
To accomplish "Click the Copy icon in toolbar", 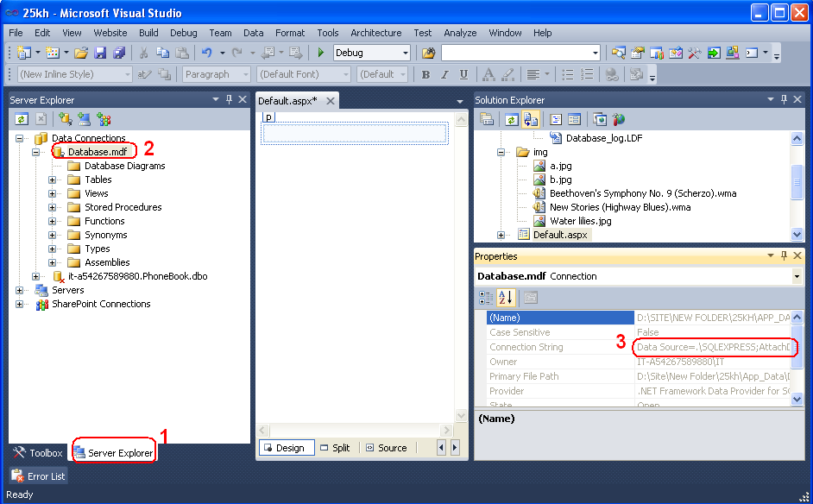I will 163,53.
